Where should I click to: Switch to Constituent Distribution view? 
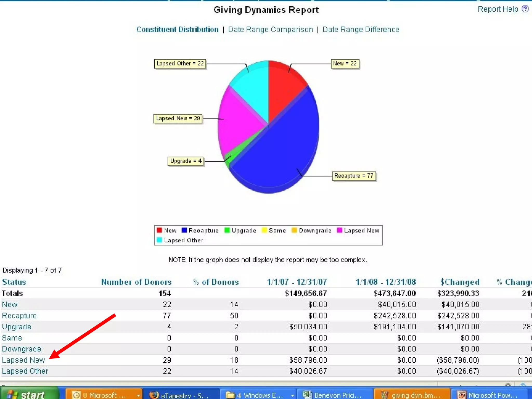[177, 29]
